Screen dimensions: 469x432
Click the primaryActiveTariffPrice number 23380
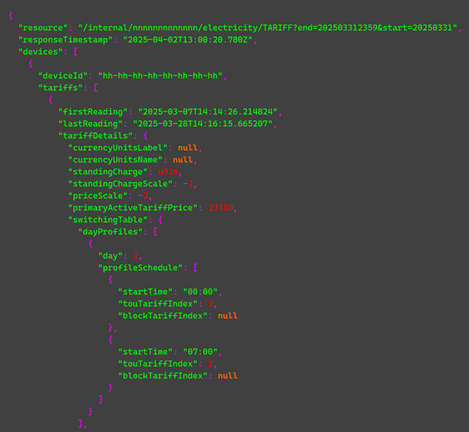tap(220, 208)
